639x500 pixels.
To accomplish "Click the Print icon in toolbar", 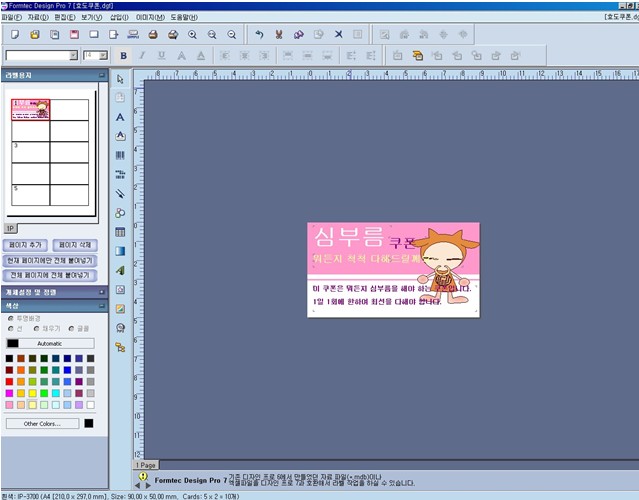I will point(153,35).
